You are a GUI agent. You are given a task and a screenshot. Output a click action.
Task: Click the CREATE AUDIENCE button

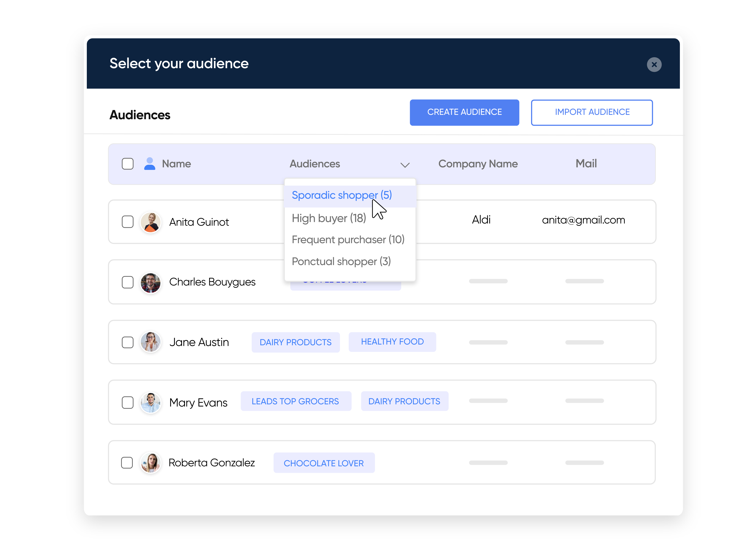(x=464, y=112)
